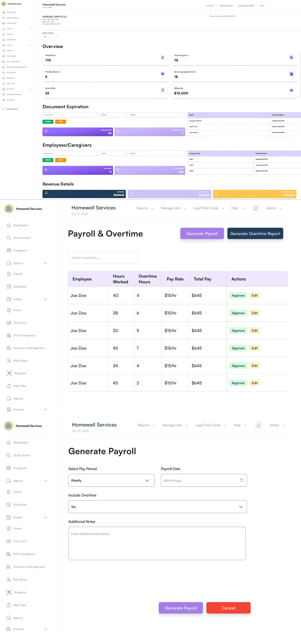Open Time Card in Payroll & Overtime sidebar

[x=17, y=323]
